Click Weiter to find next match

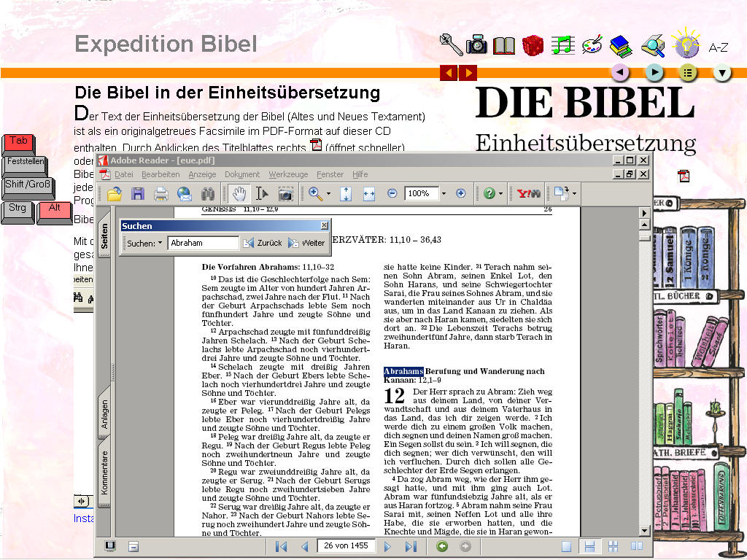(307, 244)
